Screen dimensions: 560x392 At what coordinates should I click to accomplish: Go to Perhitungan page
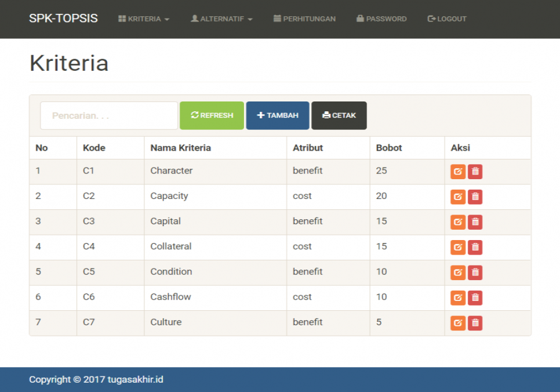304,19
